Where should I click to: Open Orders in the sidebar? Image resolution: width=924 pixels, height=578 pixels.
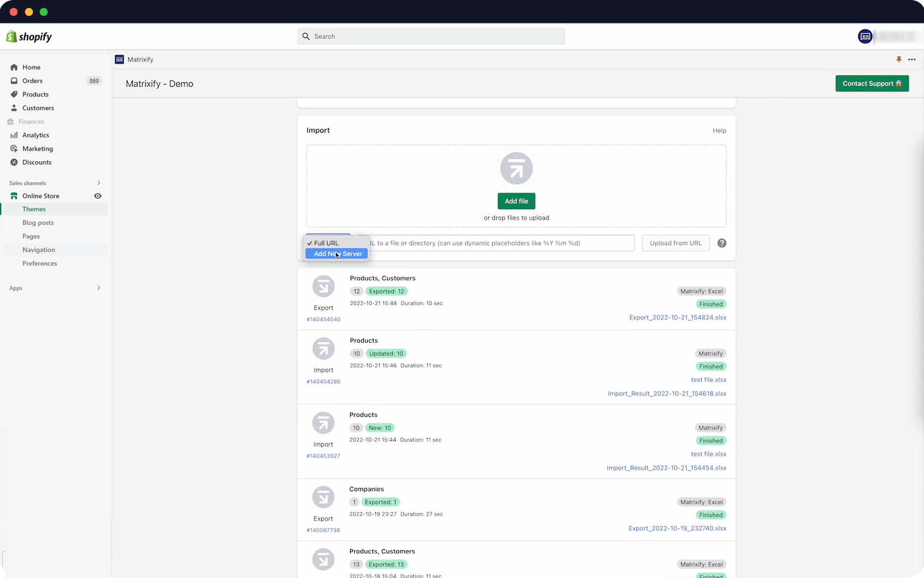[32, 81]
